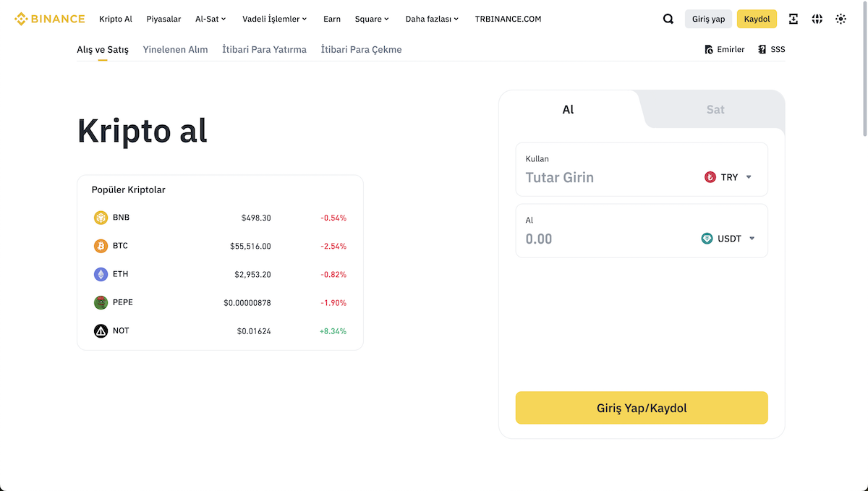Click the Giriş Yap/Kaydol button
The height and width of the screenshot is (491, 868).
click(x=642, y=407)
